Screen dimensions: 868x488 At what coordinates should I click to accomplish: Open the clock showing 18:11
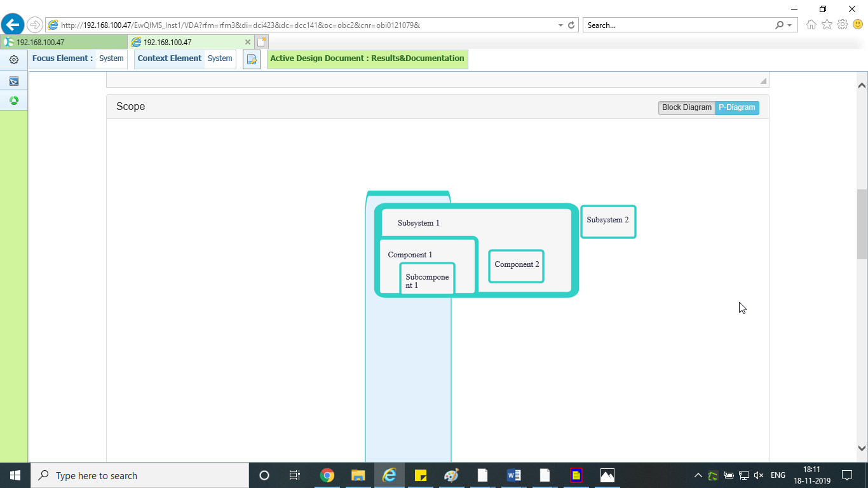[x=812, y=475]
